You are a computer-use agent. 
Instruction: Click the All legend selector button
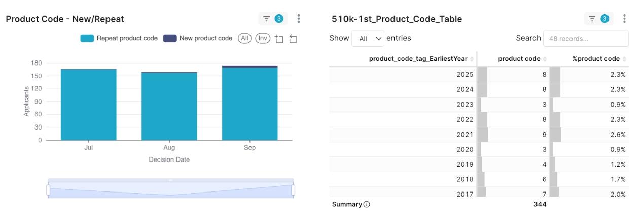245,38
